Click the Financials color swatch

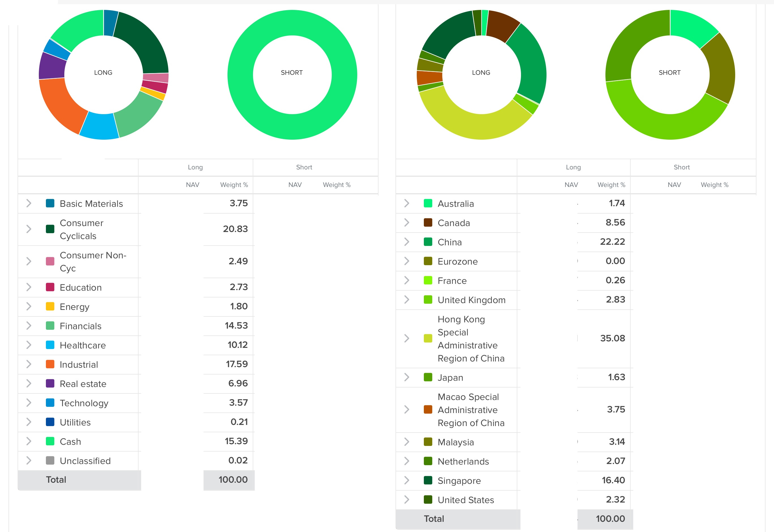pos(50,326)
